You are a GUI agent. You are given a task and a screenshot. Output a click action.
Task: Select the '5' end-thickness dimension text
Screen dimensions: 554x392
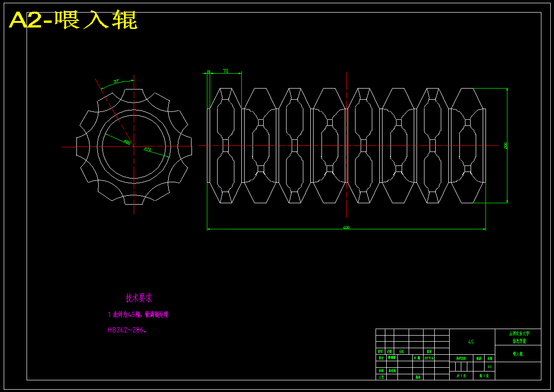click(208, 72)
